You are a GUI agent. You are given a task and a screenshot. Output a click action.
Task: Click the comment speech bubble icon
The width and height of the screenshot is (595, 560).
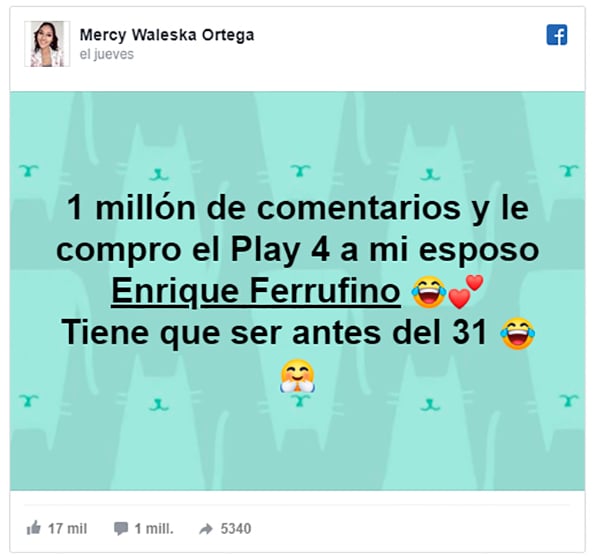[x=121, y=529]
